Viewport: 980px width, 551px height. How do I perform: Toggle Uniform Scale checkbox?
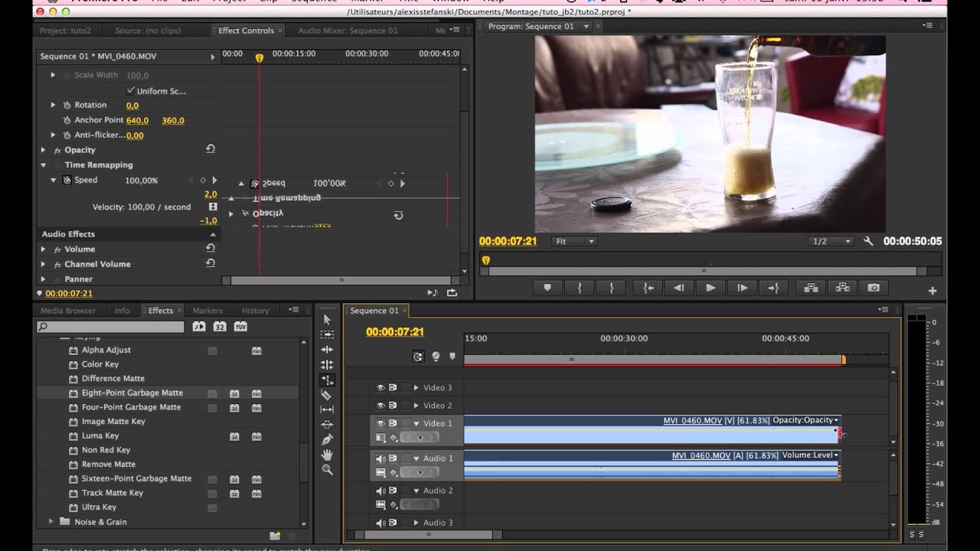130,90
